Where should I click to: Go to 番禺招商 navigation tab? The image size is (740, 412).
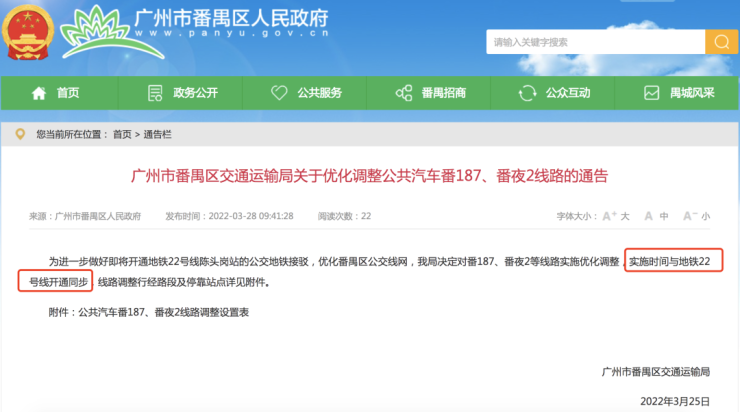443,93
